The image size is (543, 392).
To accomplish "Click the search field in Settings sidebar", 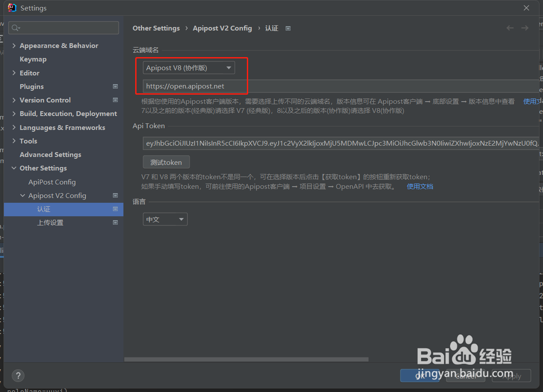I will coord(64,28).
